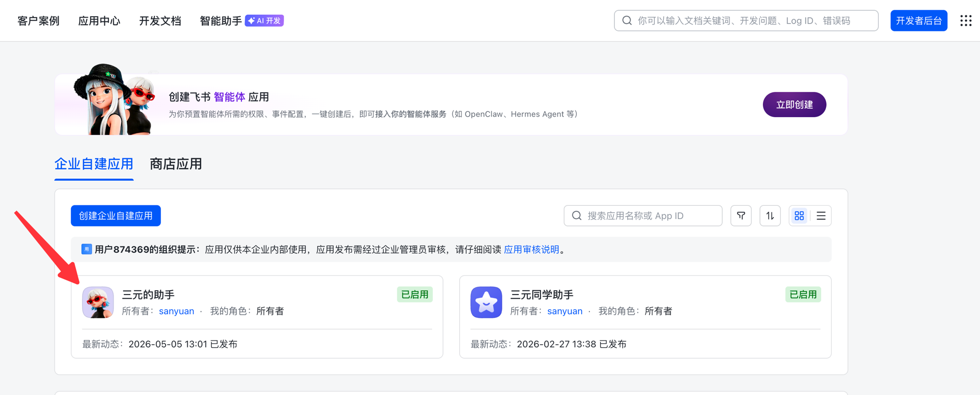Click the AI 开发 badge
This screenshot has width=980, height=395.
(265, 21)
